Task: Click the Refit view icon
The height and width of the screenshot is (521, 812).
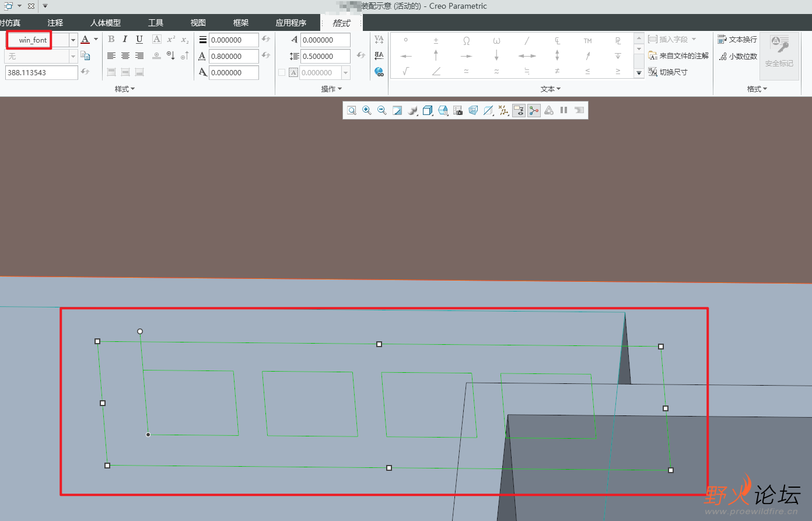Action: coord(352,110)
